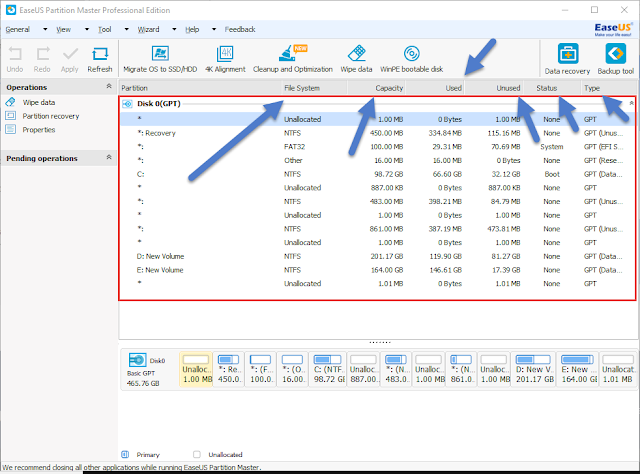Open the Wizard menu
640x474 pixels.
[148, 29]
